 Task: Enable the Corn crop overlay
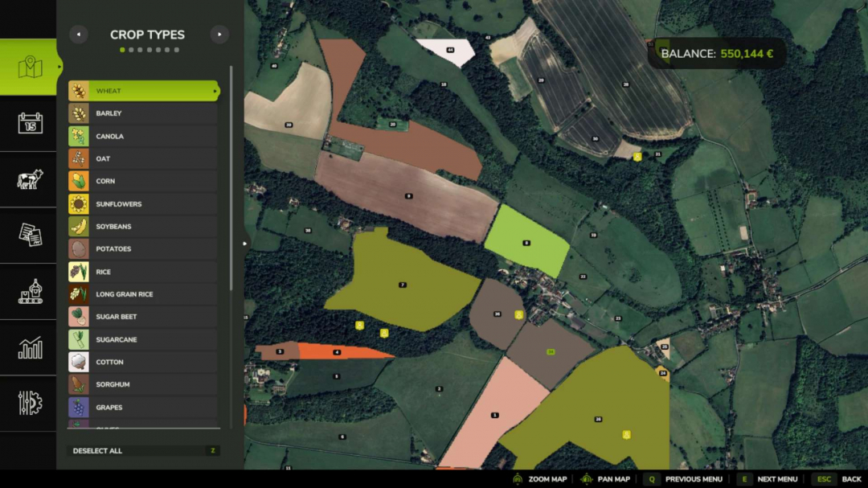click(143, 181)
